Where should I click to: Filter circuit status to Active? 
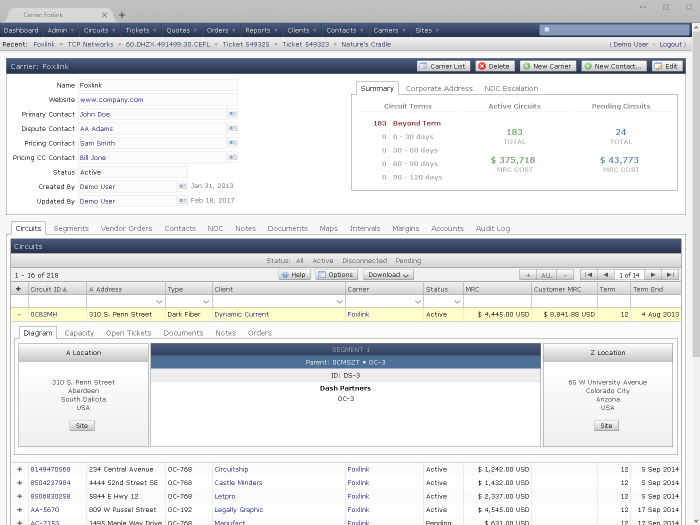tap(323, 260)
